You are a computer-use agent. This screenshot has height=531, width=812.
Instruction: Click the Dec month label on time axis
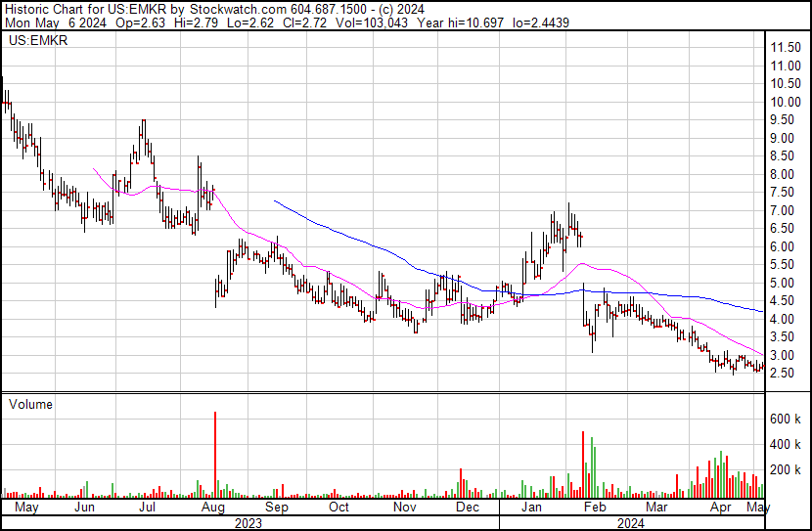pos(468,509)
